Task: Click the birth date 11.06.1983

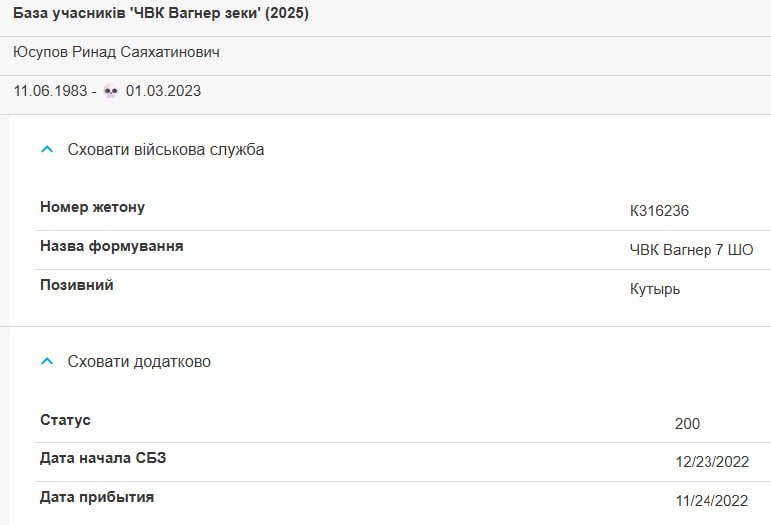Action: pyautogui.click(x=50, y=91)
